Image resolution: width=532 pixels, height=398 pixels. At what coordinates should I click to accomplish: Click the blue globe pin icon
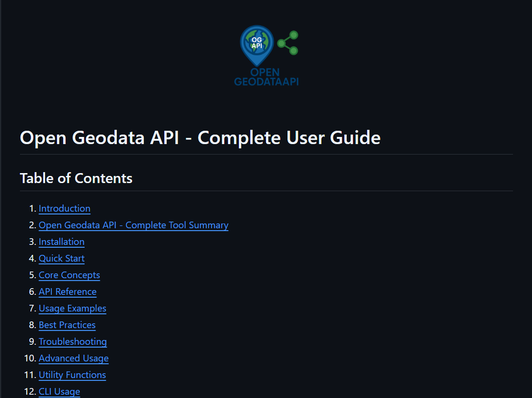coord(256,45)
